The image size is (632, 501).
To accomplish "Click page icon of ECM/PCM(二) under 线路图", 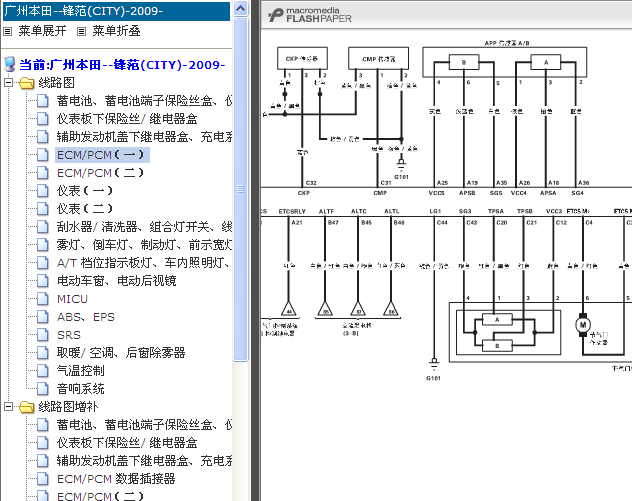I will click(x=43, y=173).
